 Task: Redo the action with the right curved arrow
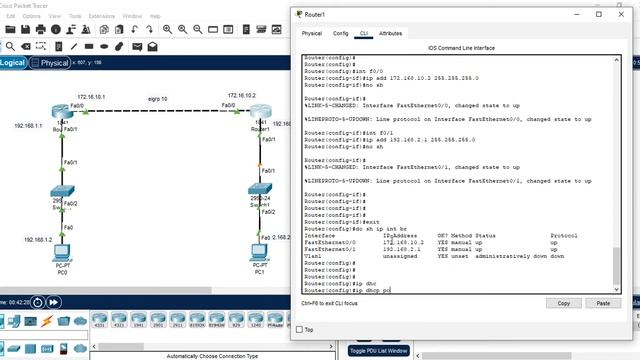[x=149, y=29]
